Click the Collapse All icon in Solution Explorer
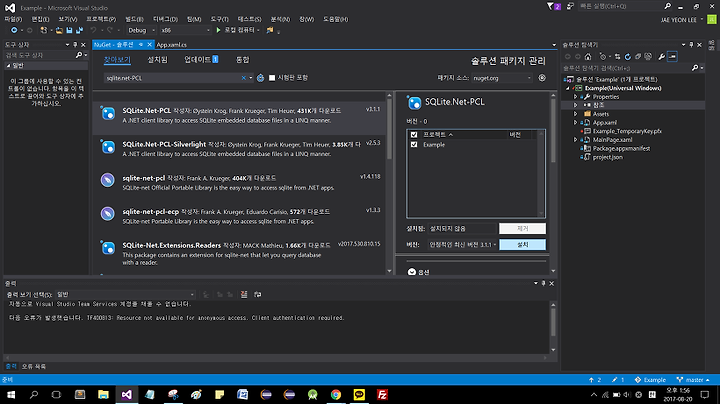 pos(638,56)
